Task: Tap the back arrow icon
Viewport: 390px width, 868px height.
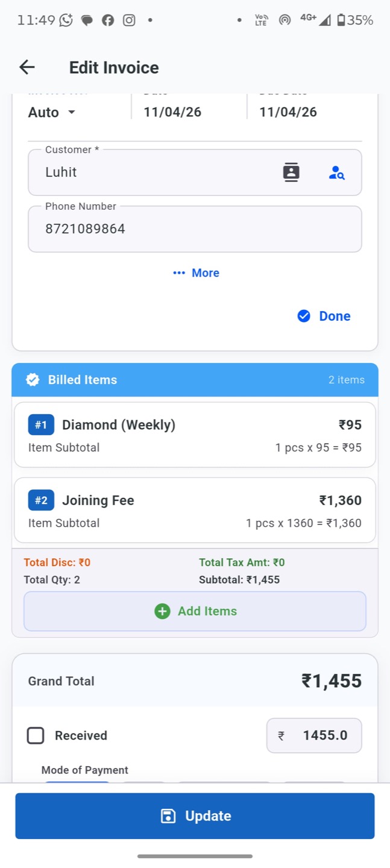Action: (27, 68)
